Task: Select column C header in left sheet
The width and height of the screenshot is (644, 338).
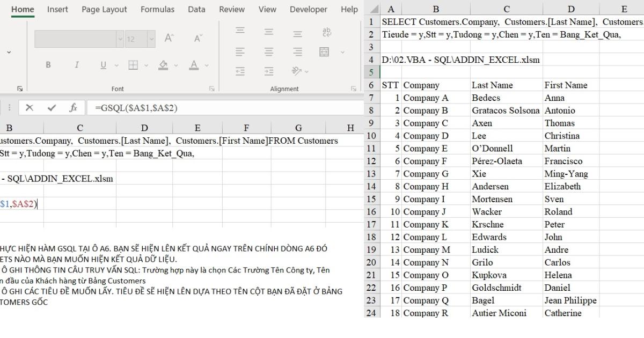Action: coord(80,128)
